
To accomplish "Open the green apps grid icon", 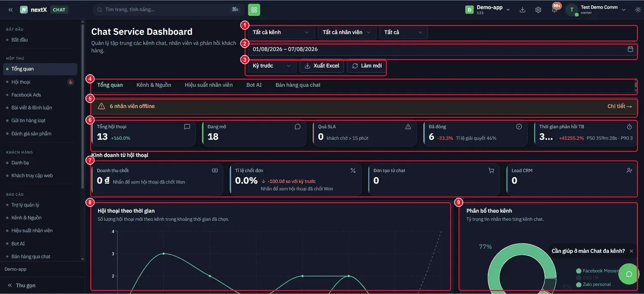I will [254, 9].
